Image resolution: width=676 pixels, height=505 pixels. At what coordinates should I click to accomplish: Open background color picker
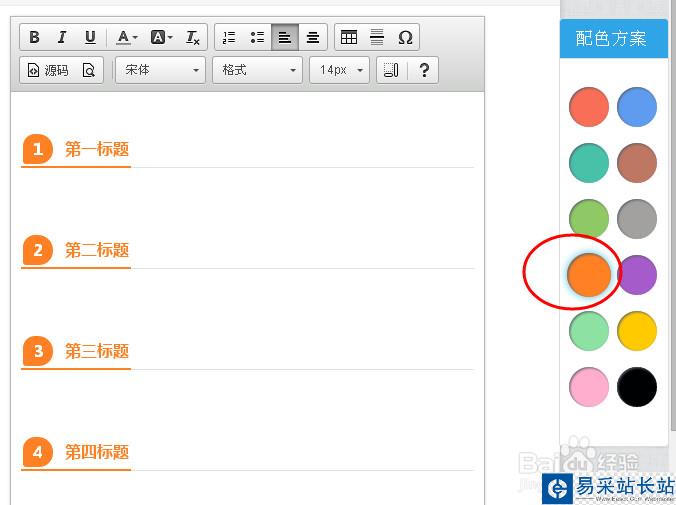click(x=161, y=38)
